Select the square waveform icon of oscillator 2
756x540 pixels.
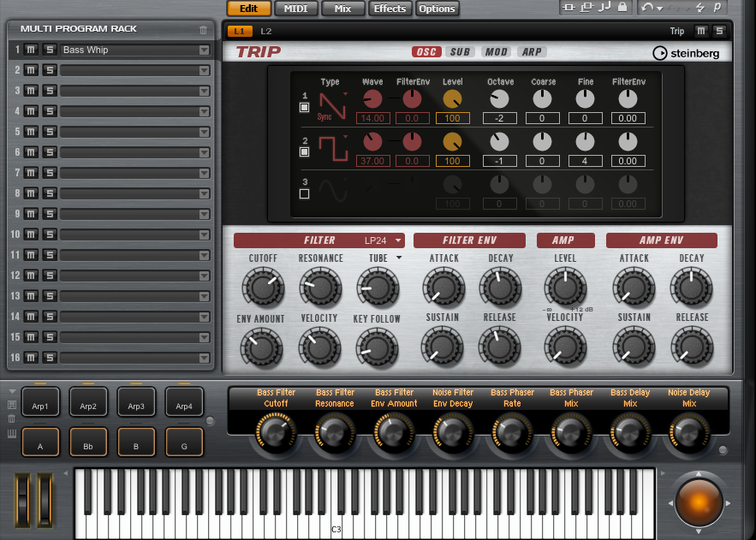(333, 148)
